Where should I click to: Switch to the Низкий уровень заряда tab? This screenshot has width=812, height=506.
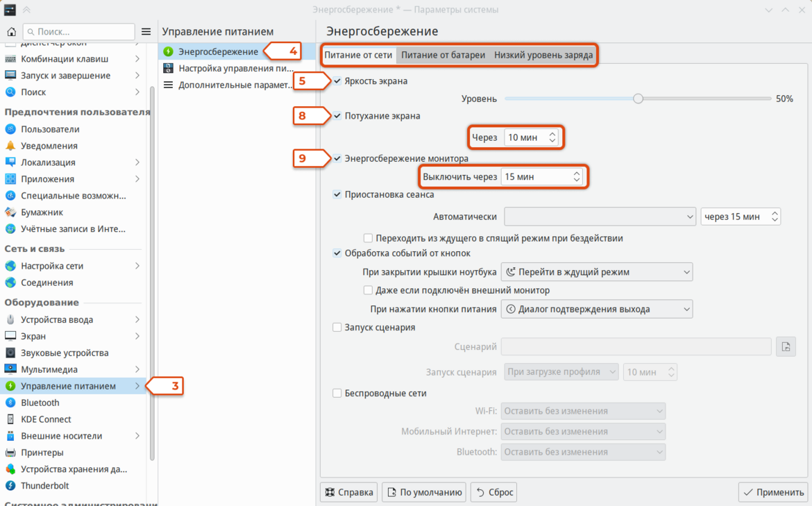[543, 55]
